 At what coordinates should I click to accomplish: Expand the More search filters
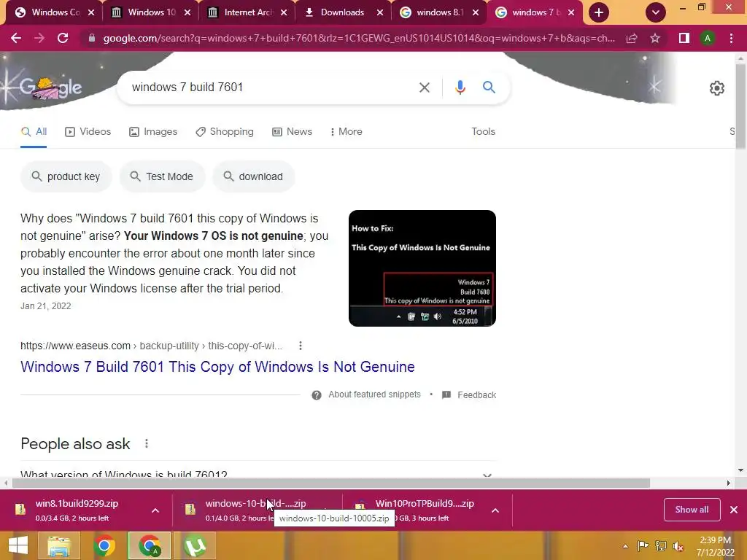[347, 131]
